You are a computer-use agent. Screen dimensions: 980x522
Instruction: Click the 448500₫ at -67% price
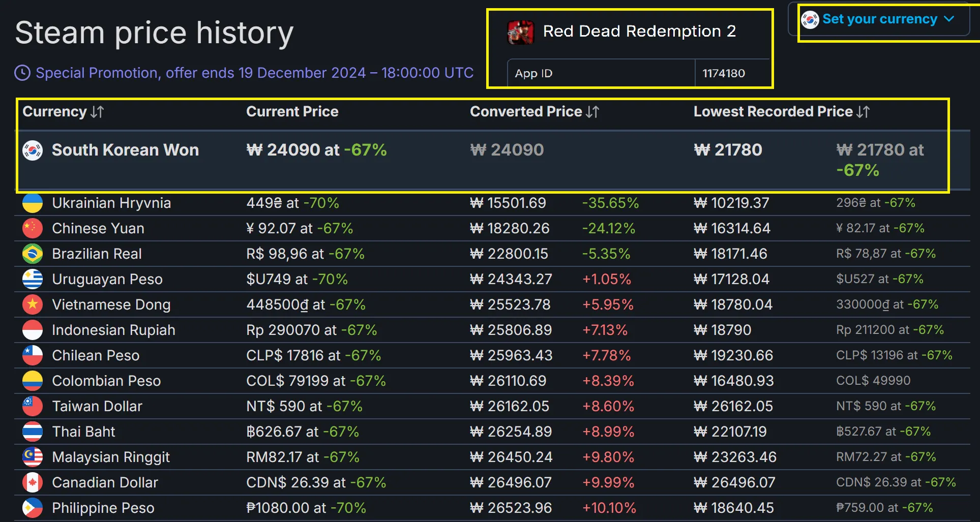[306, 304]
